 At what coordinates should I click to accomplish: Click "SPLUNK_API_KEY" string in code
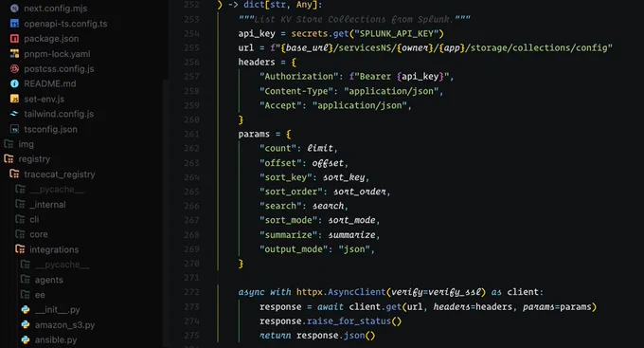pyautogui.click(x=396, y=33)
